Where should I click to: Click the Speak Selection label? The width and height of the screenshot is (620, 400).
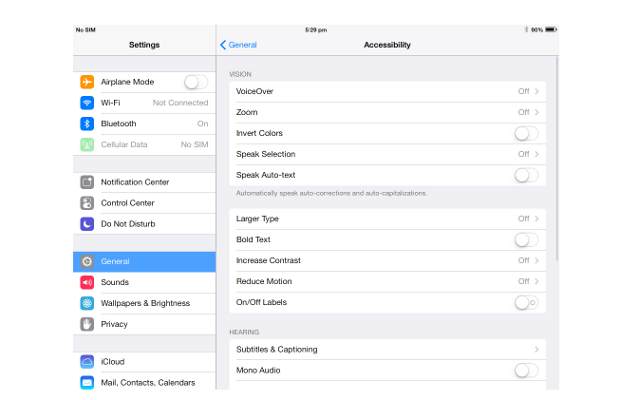(x=266, y=154)
